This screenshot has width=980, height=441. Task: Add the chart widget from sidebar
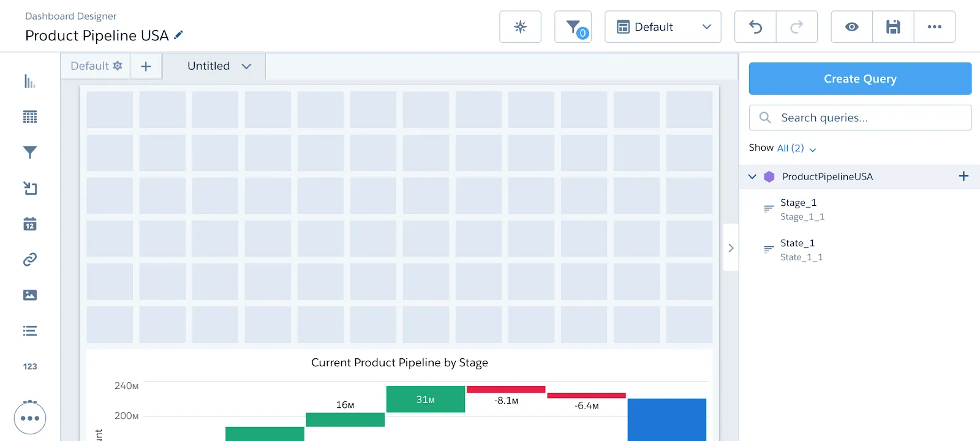click(30, 81)
